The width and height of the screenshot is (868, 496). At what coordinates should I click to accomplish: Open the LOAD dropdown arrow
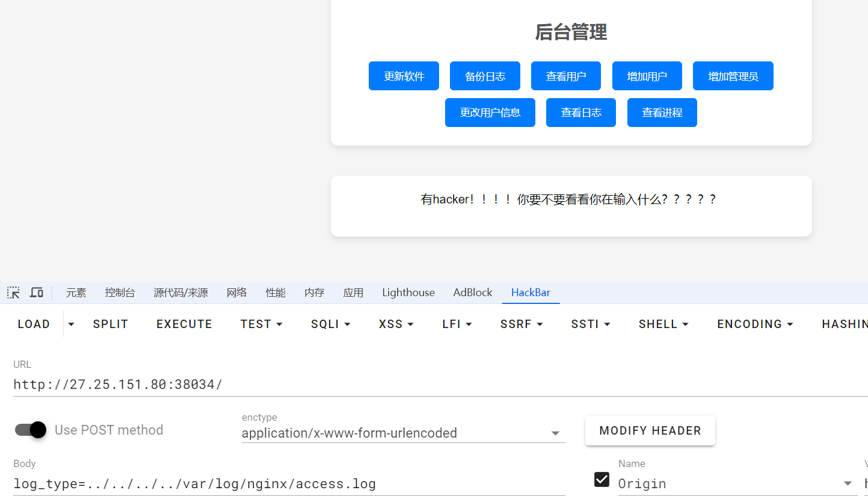(71, 324)
